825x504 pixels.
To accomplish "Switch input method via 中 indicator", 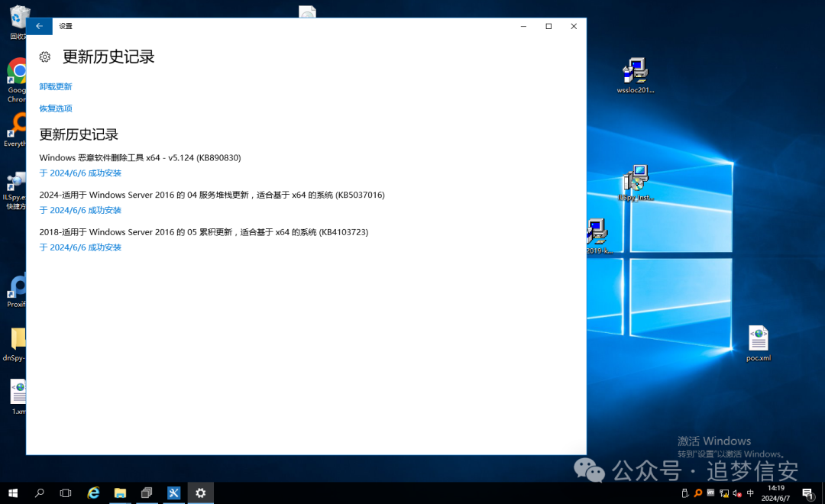I will 750,493.
